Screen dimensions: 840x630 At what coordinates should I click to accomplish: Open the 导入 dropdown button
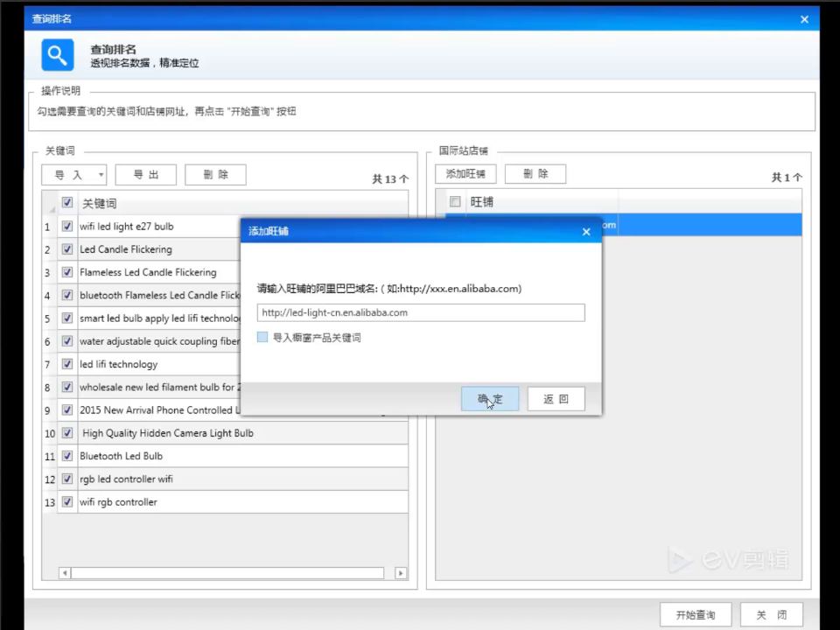73,175
